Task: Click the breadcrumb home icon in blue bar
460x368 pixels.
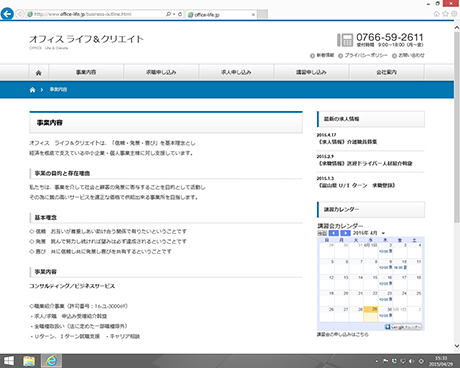Action: coord(32,90)
